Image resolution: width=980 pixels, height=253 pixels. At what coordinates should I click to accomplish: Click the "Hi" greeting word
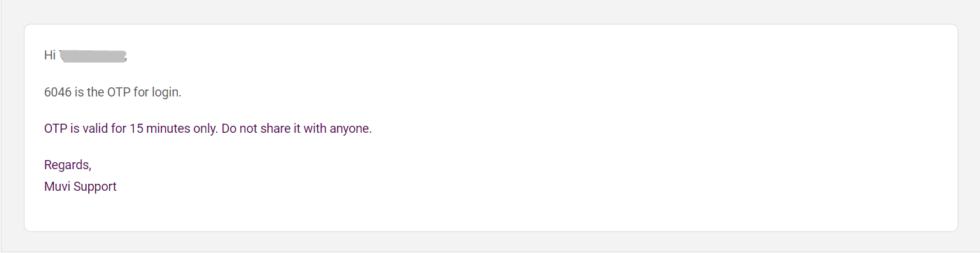pos(50,56)
